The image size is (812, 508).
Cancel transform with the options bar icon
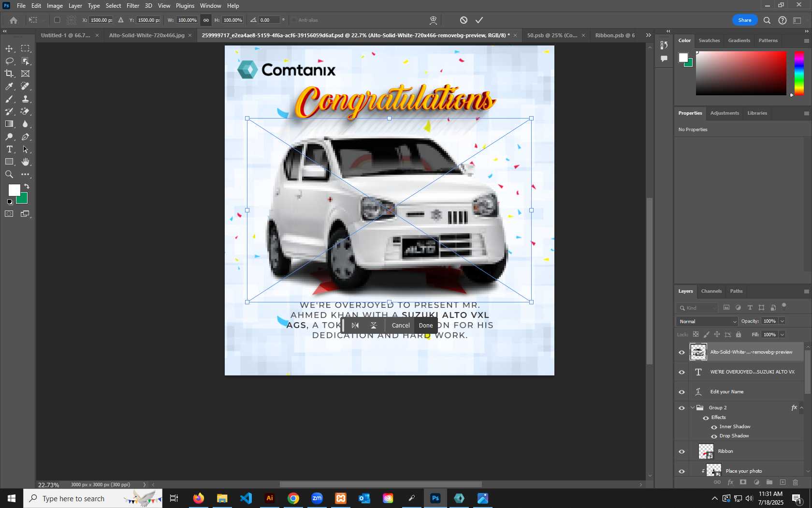click(464, 20)
